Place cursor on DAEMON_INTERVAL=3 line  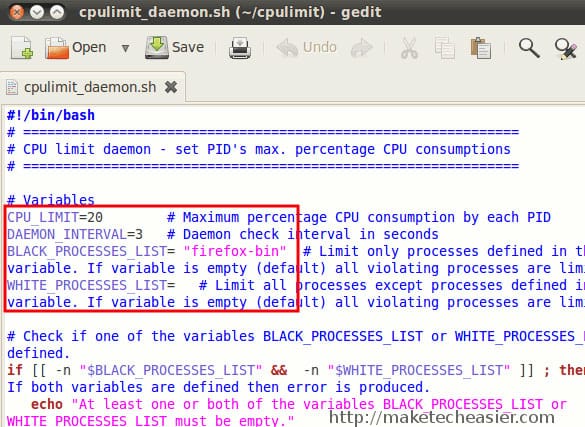coord(75,234)
